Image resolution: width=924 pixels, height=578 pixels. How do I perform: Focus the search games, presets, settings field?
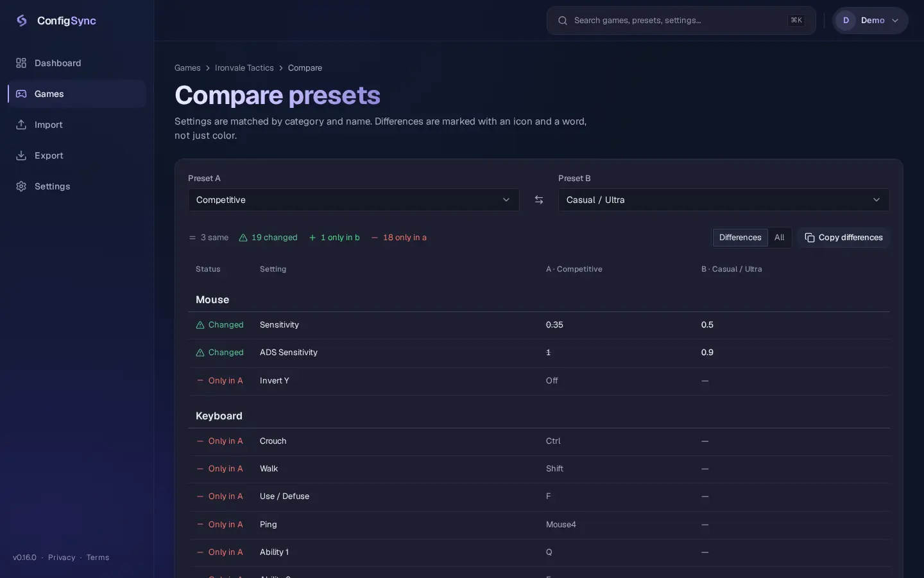tap(681, 21)
